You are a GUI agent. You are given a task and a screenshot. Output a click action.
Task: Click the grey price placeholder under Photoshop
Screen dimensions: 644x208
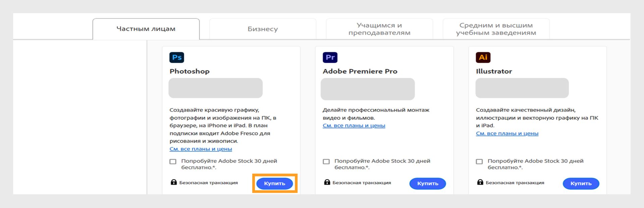(x=215, y=88)
